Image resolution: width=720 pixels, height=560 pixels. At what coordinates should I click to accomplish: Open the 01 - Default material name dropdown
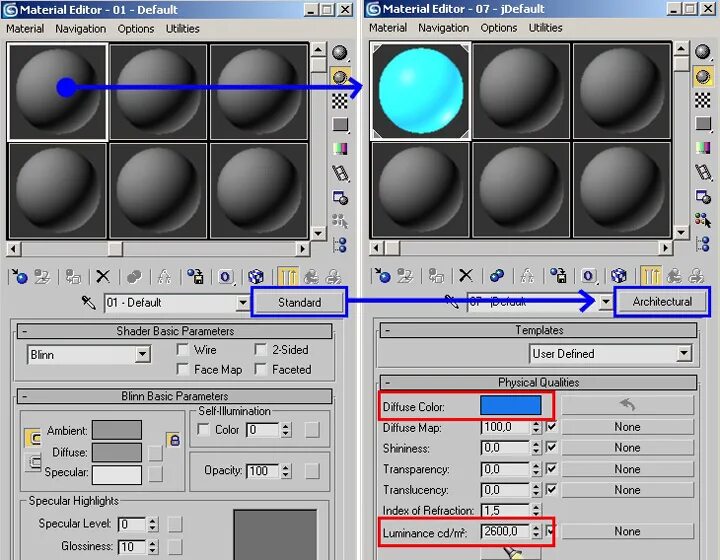coord(243,303)
